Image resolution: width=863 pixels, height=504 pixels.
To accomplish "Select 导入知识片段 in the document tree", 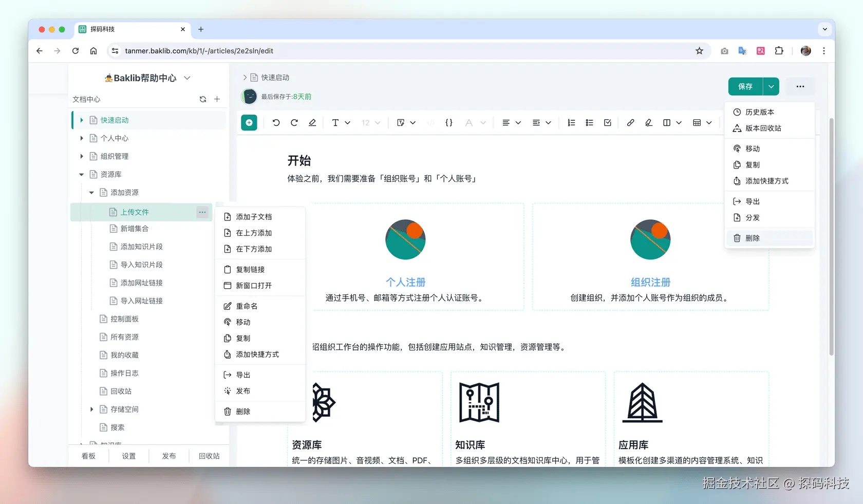I will [141, 265].
